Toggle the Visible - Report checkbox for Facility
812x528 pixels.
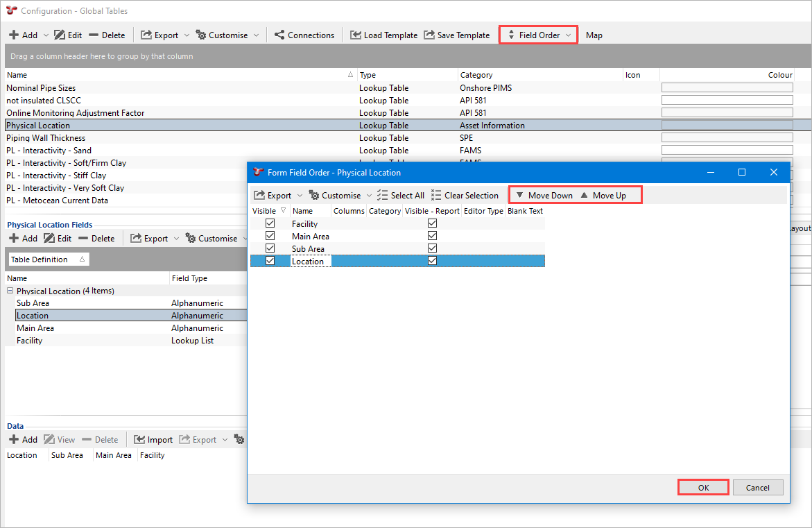point(433,223)
